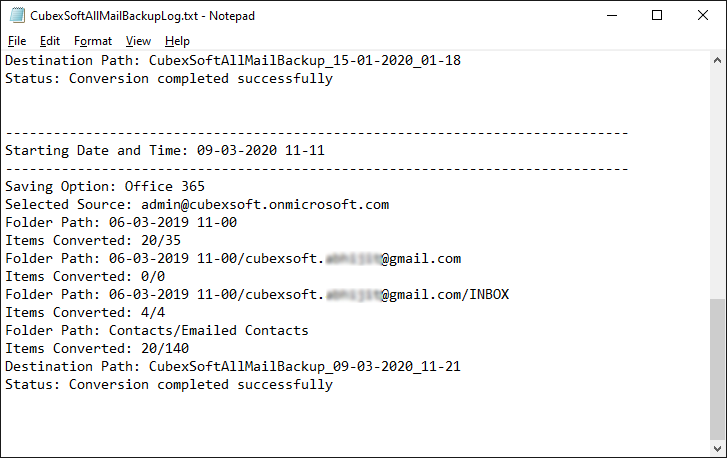This screenshot has height=458, width=727.
Task: Open the File menu
Action: click(17, 41)
